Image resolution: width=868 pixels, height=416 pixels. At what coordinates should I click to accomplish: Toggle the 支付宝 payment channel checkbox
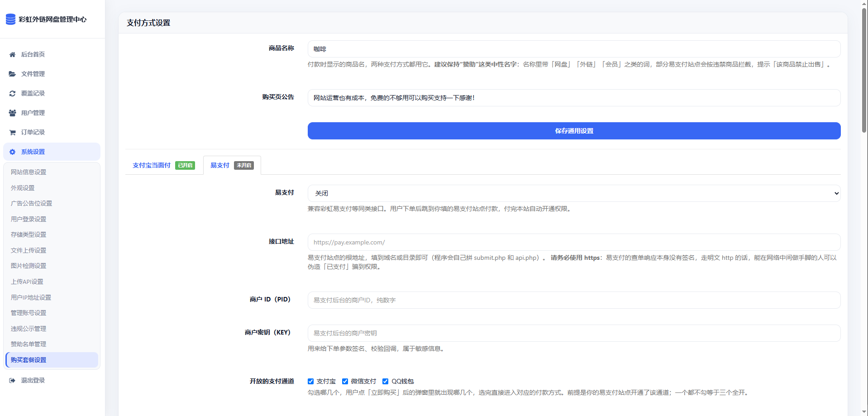[x=310, y=381]
